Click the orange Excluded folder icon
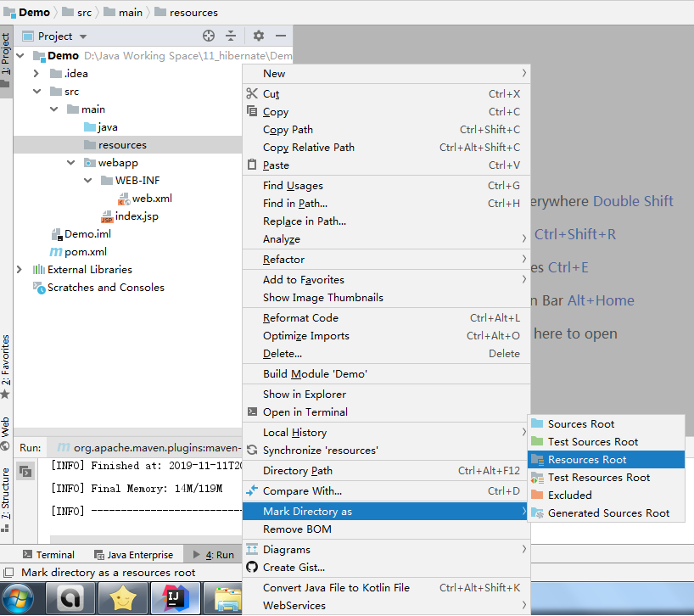The width and height of the screenshot is (694, 616). click(537, 495)
